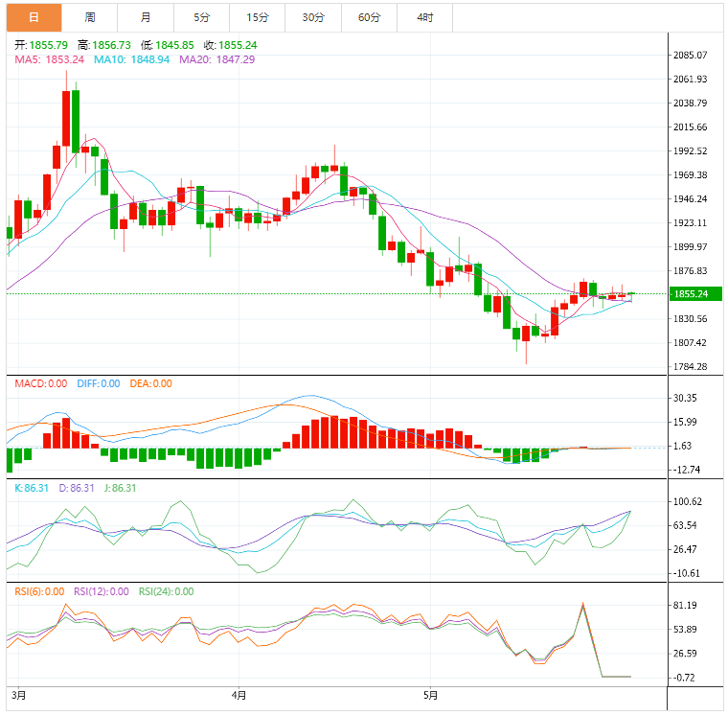The width and height of the screenshot is (728, 715).
Task: Click the tallest red candlestick near 2061
Action: (66, 119)
